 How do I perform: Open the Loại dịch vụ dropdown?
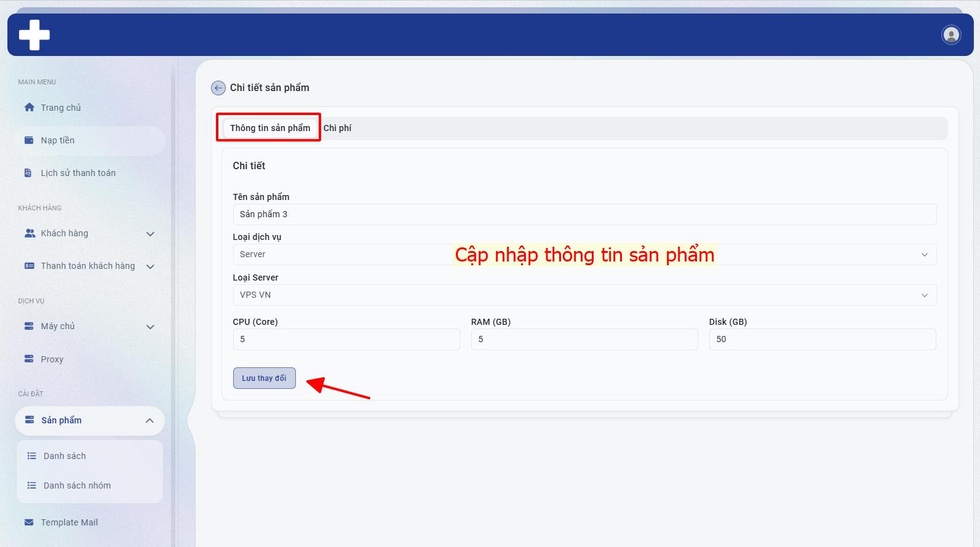(584, 255)
